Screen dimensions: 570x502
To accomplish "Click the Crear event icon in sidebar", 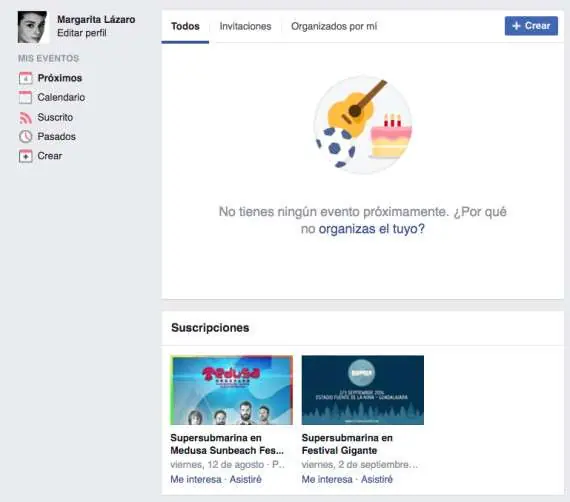I will point(25,156).
